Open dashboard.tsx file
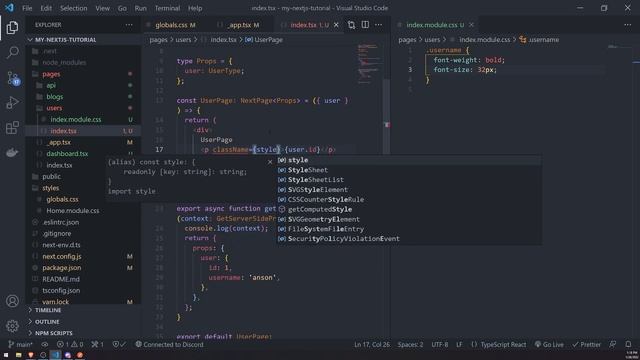Screen dimensions: 640x360 click(x=67, y=153)
